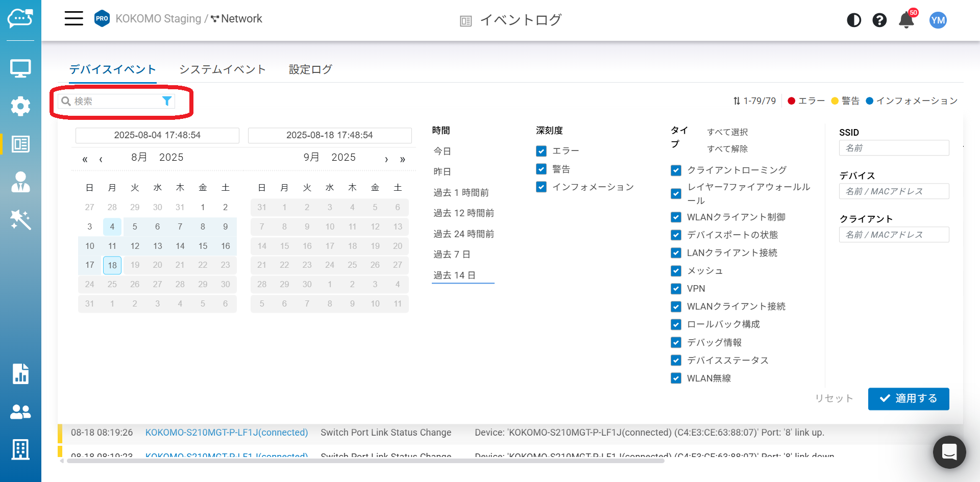The image size is (980, 482).
Task: Click the SSID 名前 input field
Action: tap(893, 148)
